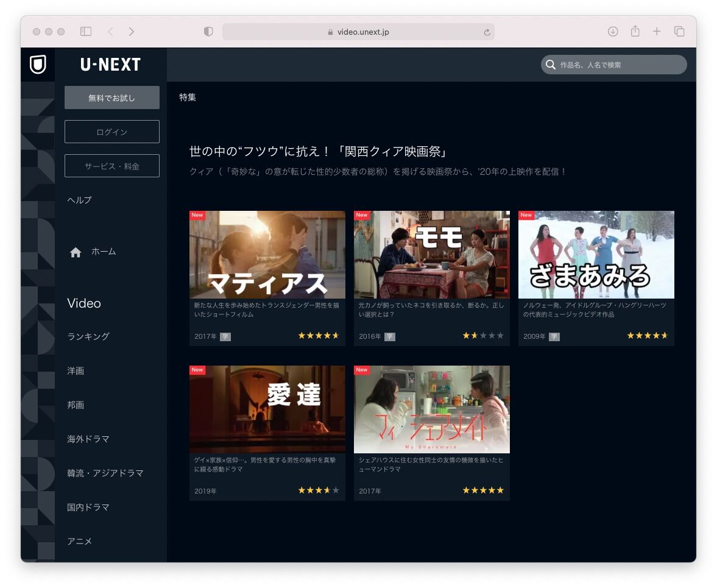
Task: Open the マティアス movie thumbnail
Action: 267,255
